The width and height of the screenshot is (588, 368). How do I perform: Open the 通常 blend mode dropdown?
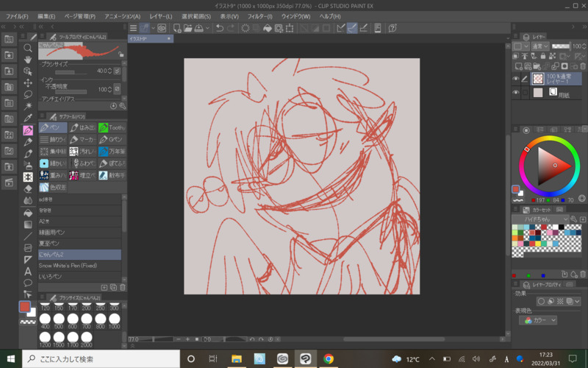coord(540,46)
